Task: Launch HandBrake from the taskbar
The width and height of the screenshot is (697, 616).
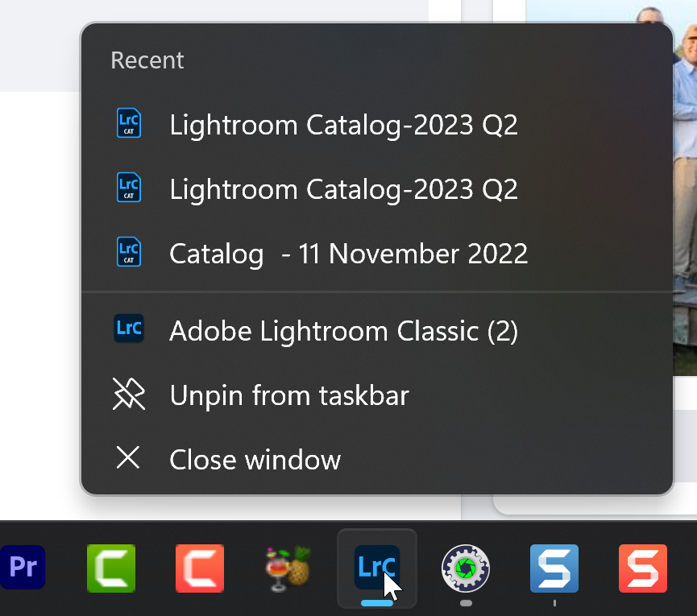Action: (288, 568)
